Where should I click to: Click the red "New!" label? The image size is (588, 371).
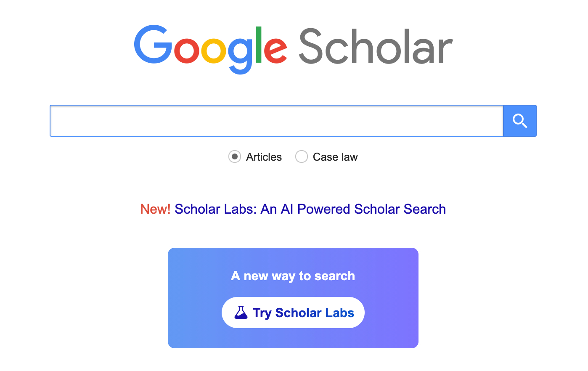pos(155,209)
